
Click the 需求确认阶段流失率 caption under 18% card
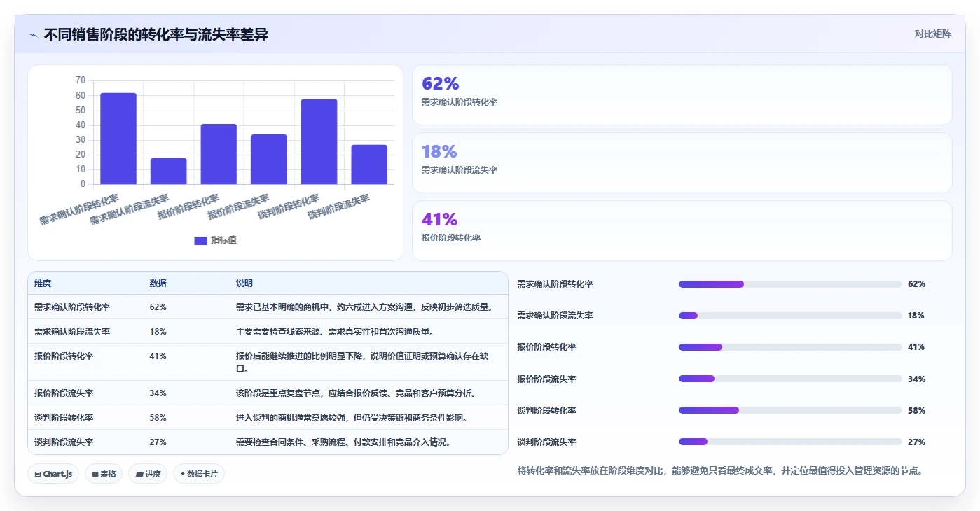pos(460,170)
